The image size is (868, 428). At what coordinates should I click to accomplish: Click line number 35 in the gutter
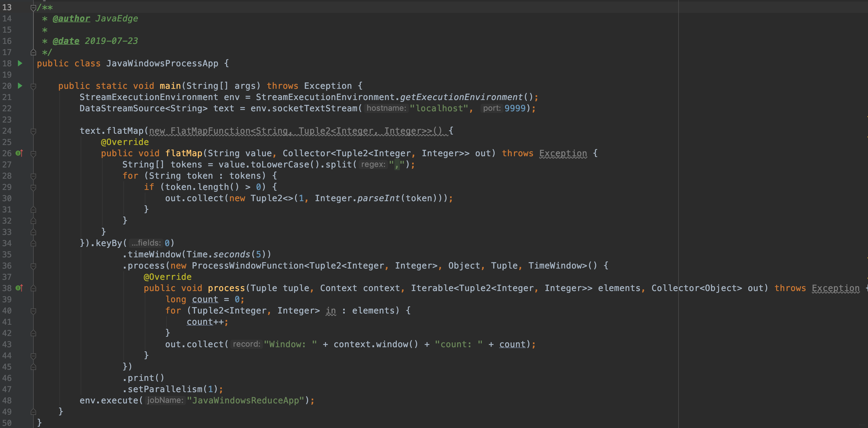[x=7, y=254]
